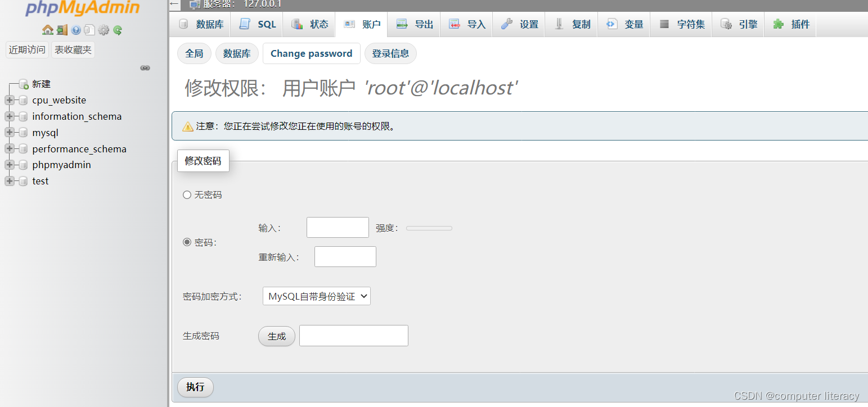Expand the performance_schema database node
The width and height of the screenshot is (868, 407).
coord(9,149)
